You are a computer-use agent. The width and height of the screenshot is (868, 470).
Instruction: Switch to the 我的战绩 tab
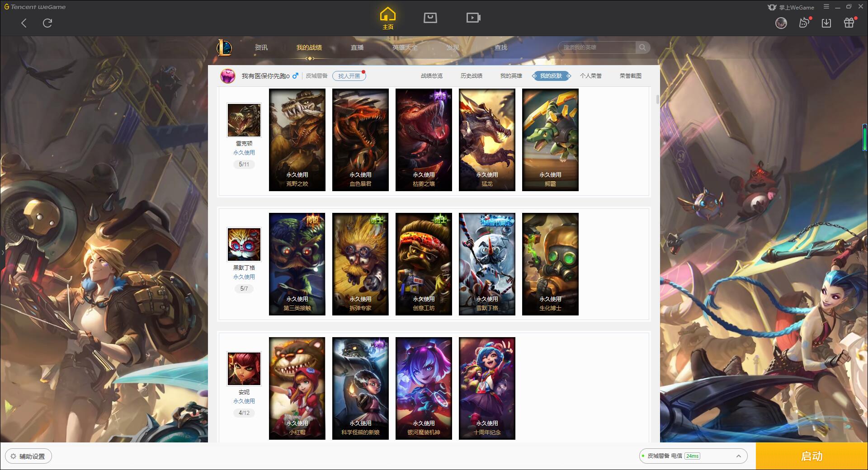[309, 47]
